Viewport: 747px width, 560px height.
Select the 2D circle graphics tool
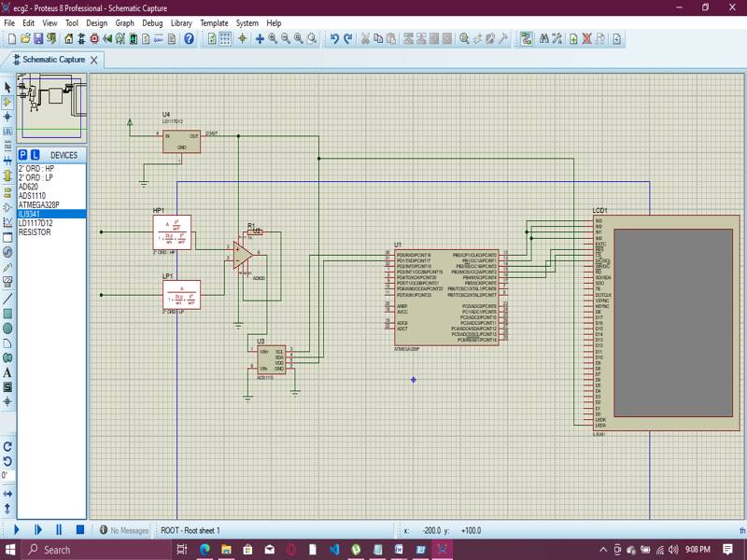tap(7, 328)
